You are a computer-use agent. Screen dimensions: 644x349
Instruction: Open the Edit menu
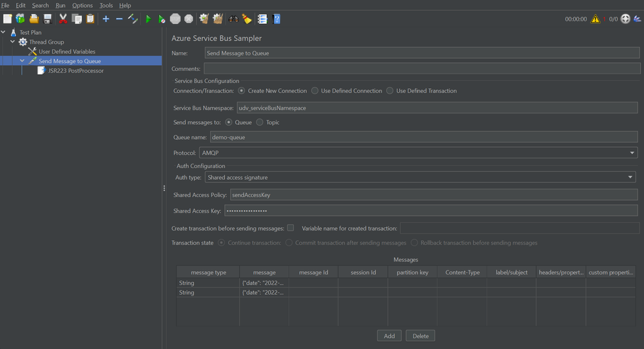point(21,5)
